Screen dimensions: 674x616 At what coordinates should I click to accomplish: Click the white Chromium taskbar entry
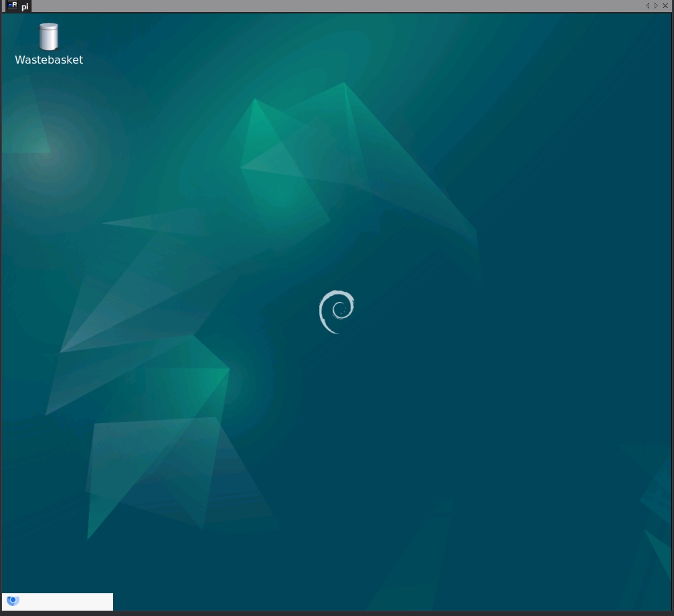(58, 601)
